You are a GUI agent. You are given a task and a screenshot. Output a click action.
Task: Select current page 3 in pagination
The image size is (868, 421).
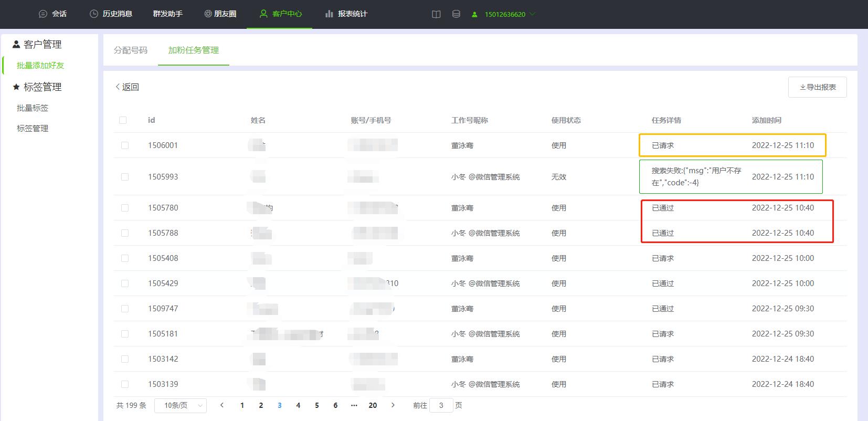pyautogui.click(x=280, y=405)
